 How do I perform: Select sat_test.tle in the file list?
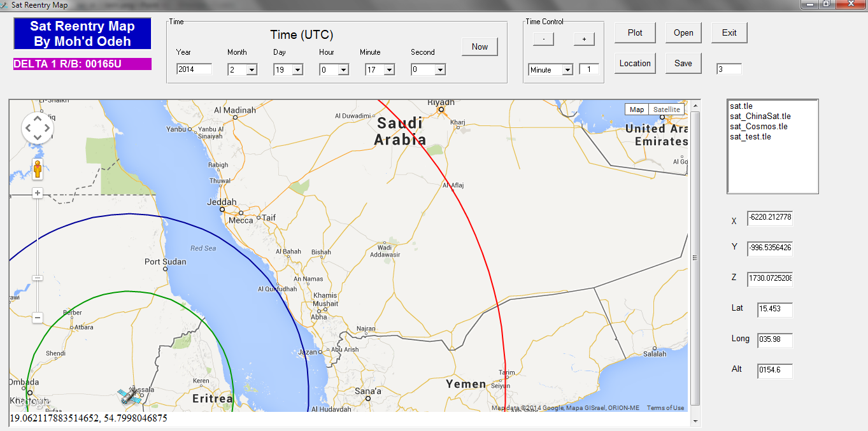point(750,136)
